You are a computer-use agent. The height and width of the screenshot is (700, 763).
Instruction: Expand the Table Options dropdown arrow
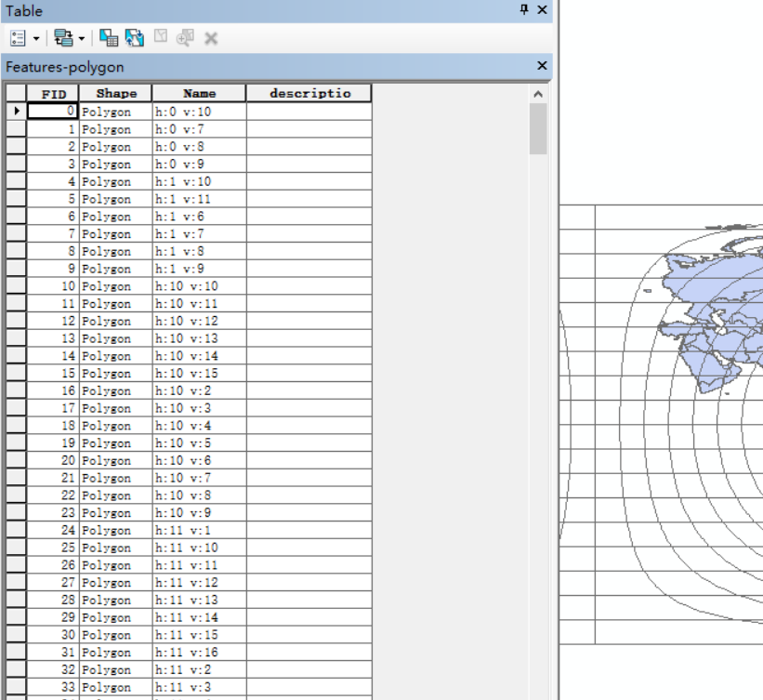coord(37,38)
